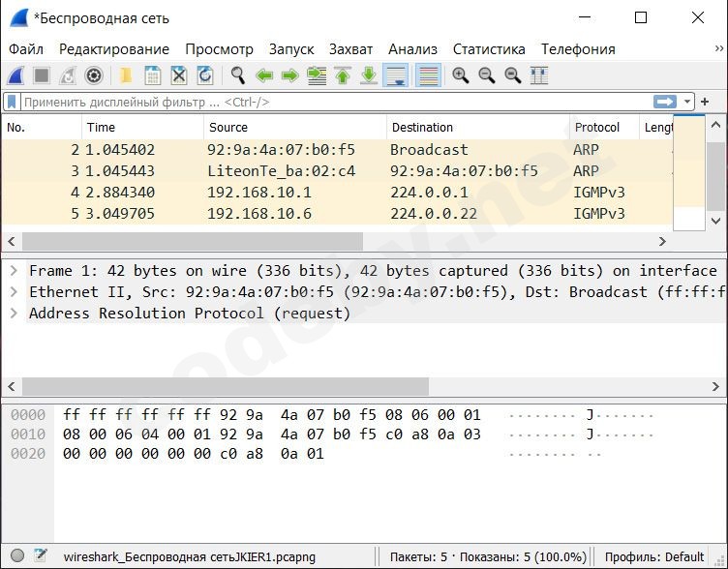Viewport: 728px width, 569px height.
Task: Stop the running capture
Action: click(x=42, y=75)
